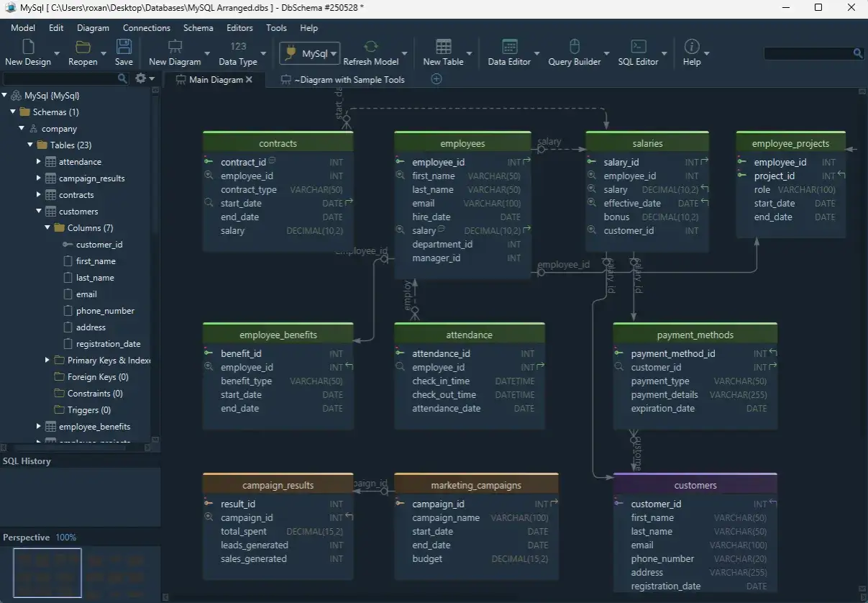Expand the campaign_results table node

point(39,178)
